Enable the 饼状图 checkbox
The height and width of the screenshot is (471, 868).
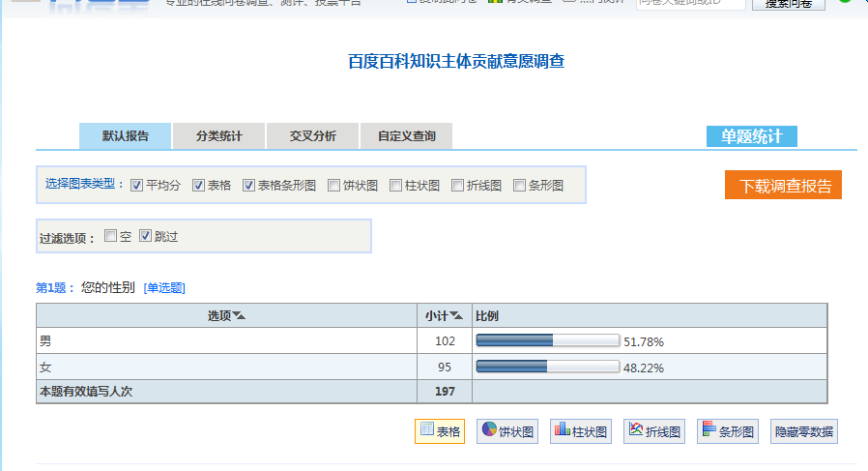point(333,186)
